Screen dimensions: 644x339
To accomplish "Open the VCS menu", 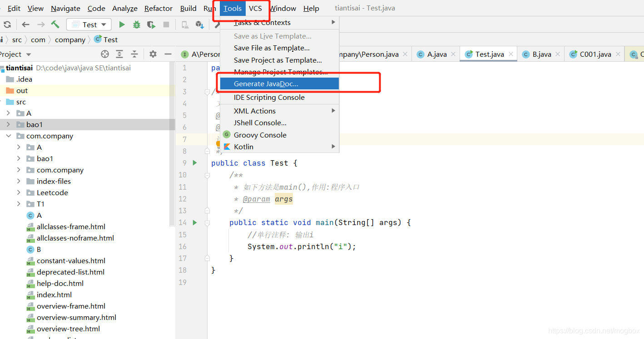I will tap(255, 8).
